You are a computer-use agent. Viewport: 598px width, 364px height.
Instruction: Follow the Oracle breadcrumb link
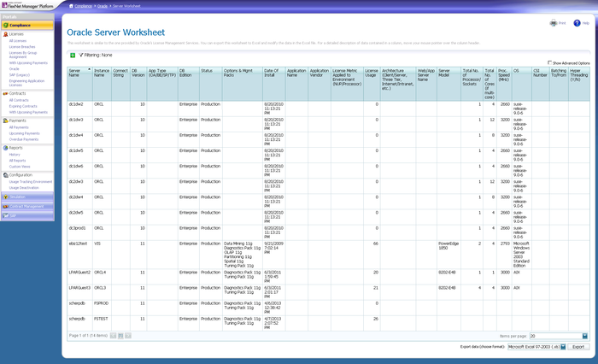(102, 6)
